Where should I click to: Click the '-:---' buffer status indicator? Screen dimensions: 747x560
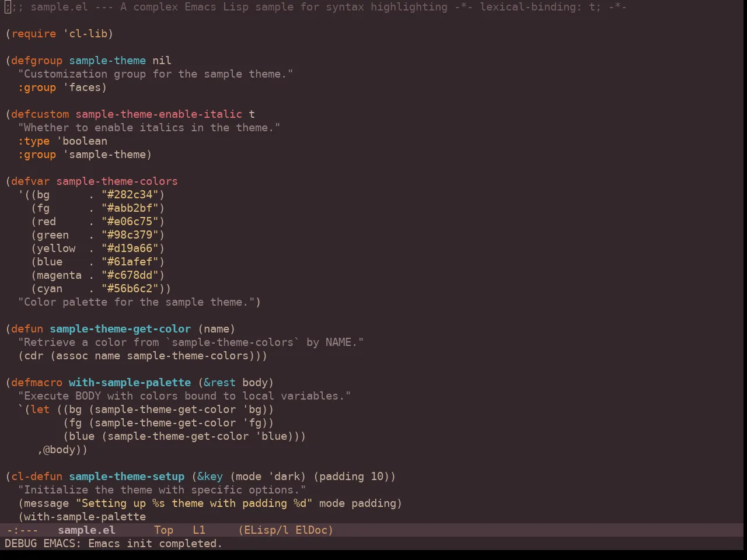point(22,530)
